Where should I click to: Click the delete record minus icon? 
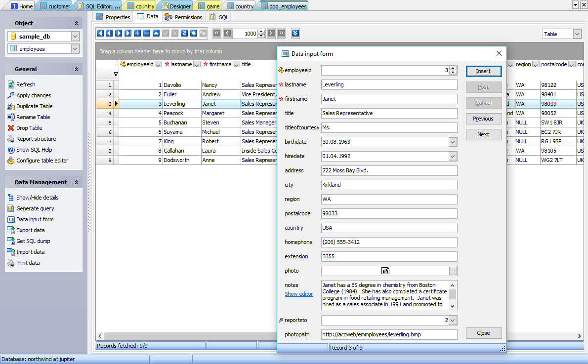click(x=147, y=33)
